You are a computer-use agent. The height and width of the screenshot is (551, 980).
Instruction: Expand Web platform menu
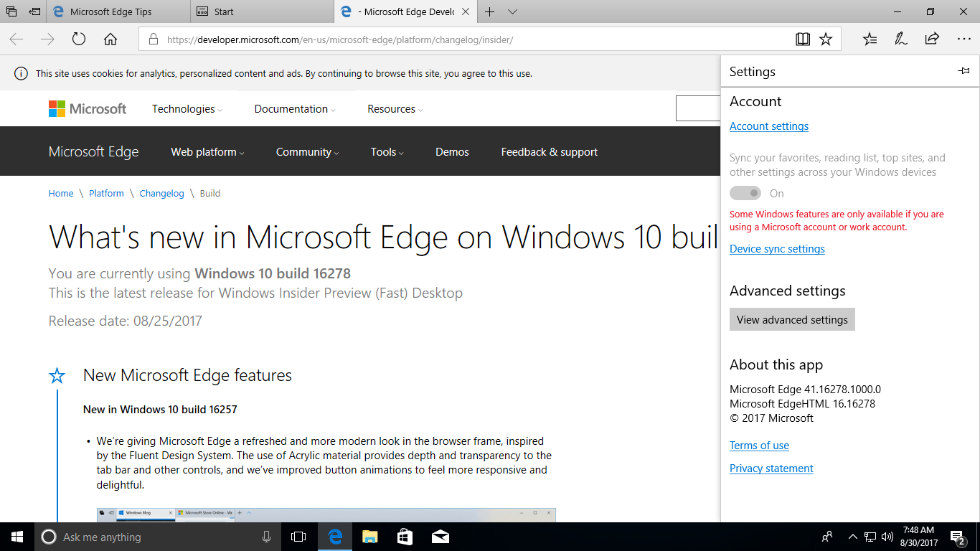pyautogui.click(x=207, y=152)
